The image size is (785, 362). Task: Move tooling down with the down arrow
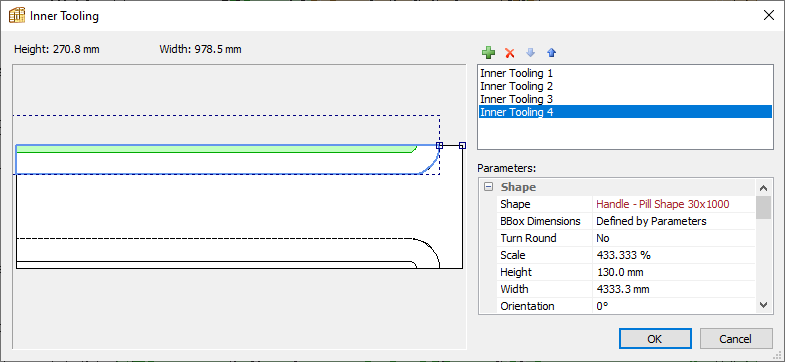pos(531,53)
